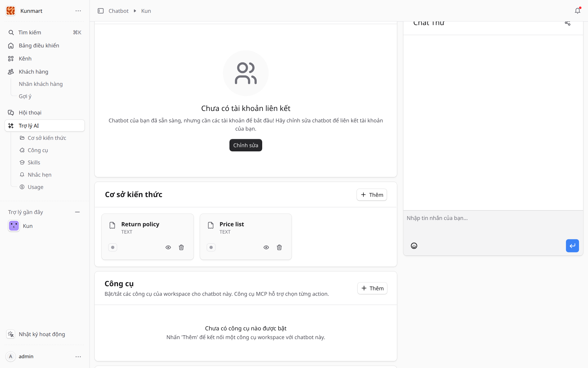Select Trợ lý AI menu item

tap(45, 126)
